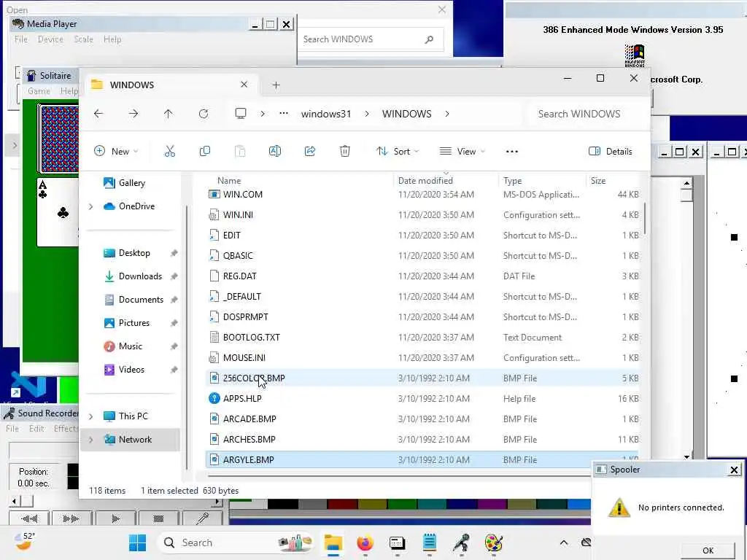Open the Scale menu in Media Player

[83, 39]
